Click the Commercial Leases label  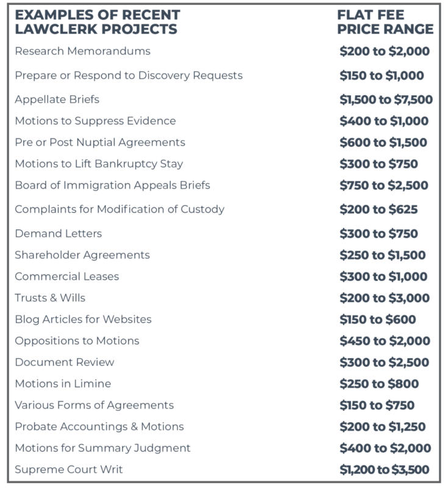coord(67,276)
